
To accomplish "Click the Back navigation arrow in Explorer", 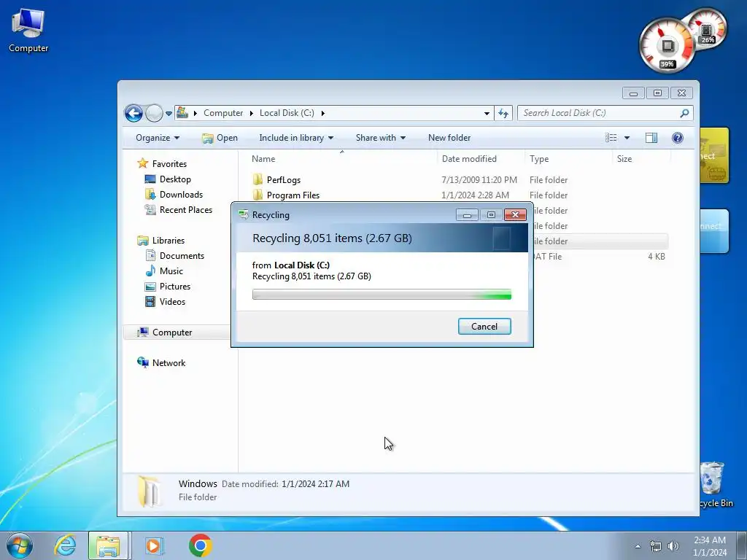I will click(x=134, y=113).
